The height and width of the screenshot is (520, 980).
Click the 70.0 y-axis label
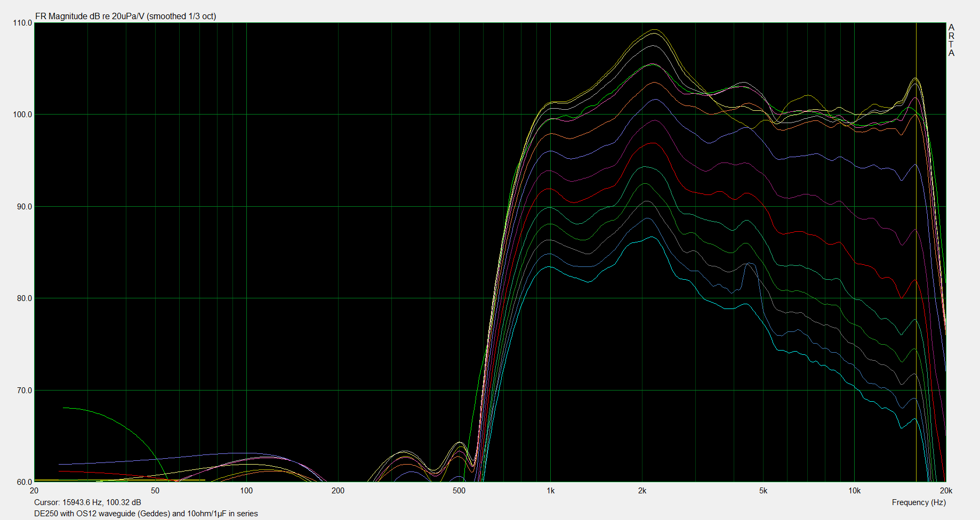tap(24, 391)
